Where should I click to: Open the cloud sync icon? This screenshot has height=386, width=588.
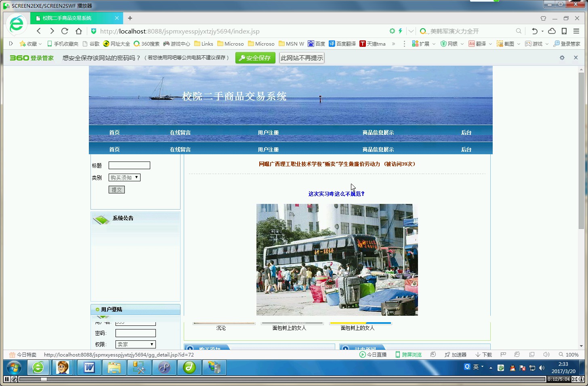tap(552, 31)
